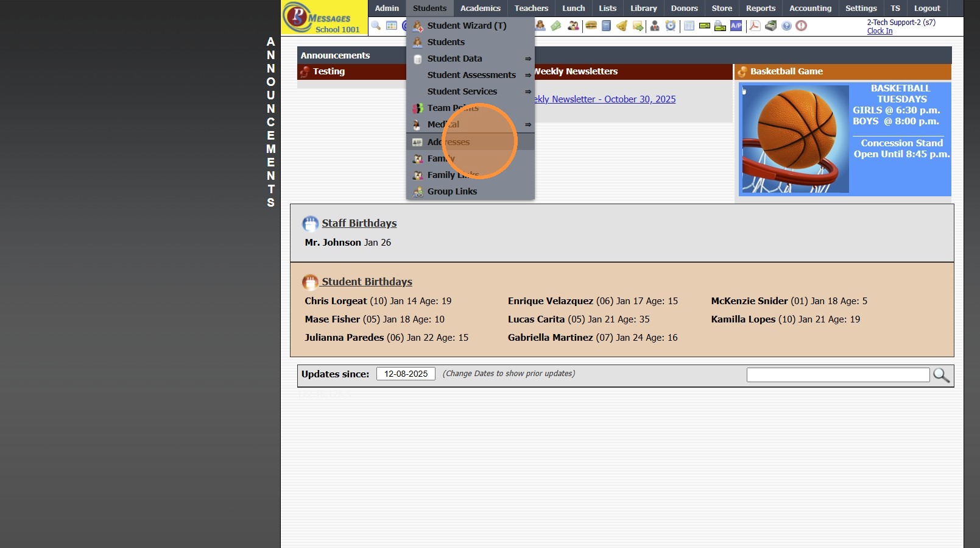The image size is (980, 548).
Task: Open the Newsletter October 30, 2025 link
Action: pos(605,99)
